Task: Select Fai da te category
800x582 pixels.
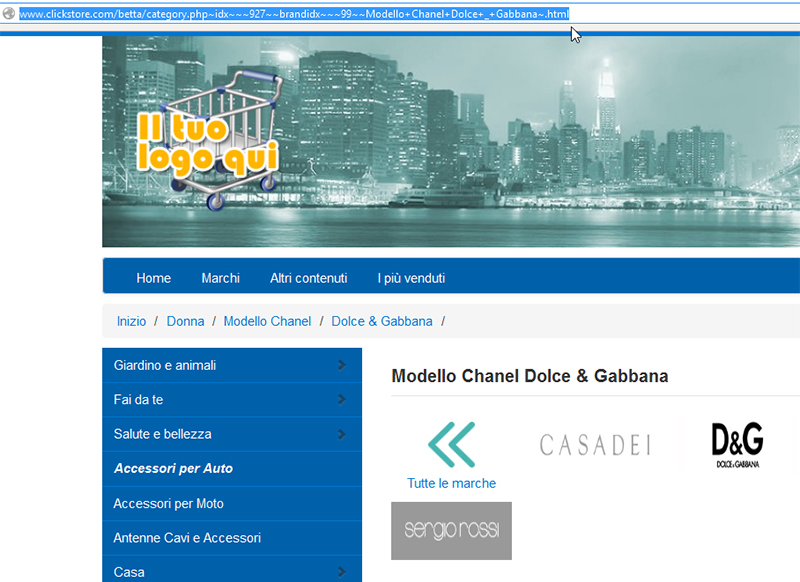Action: pyautogui.click(x=232, y=399)
